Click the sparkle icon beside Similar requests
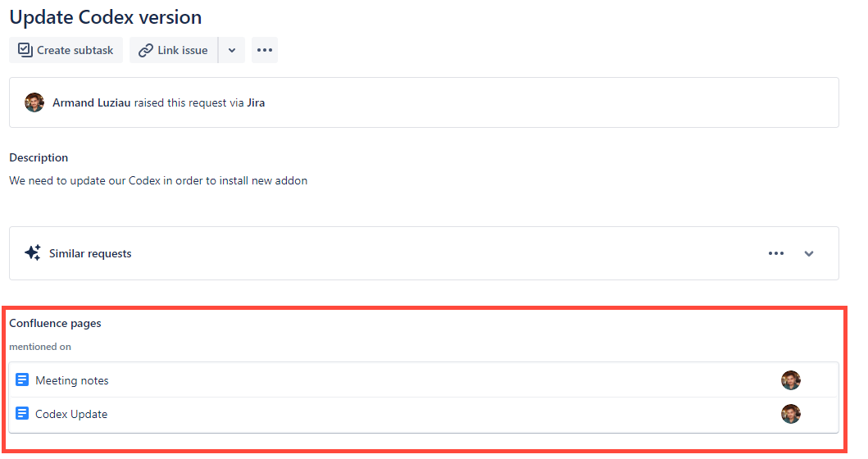The image size is (868, 459). coord(33,253)
